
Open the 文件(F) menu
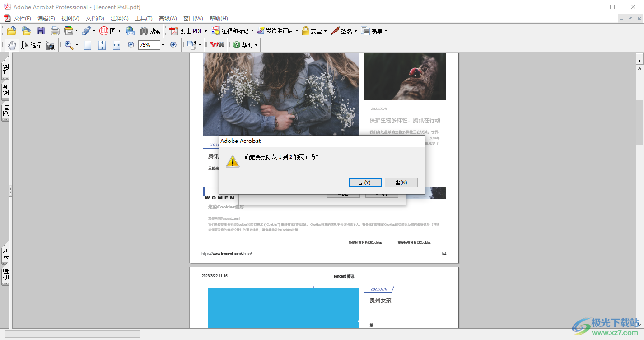(x=23, y=18)
